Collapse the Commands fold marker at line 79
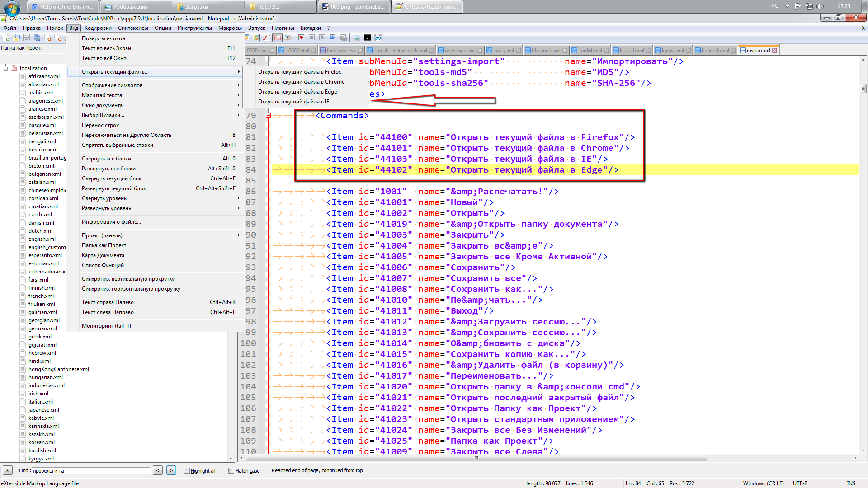868x488 pixels. (268, 116)
